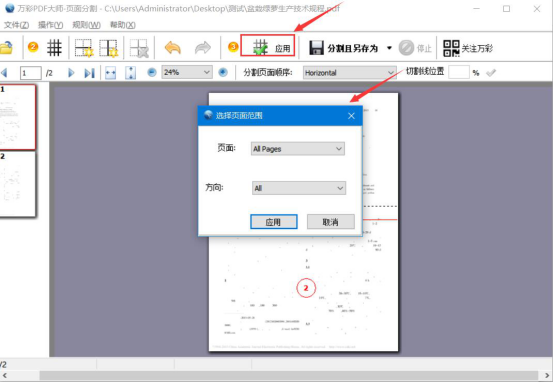Click the delete split line icon

coord(138,48)
